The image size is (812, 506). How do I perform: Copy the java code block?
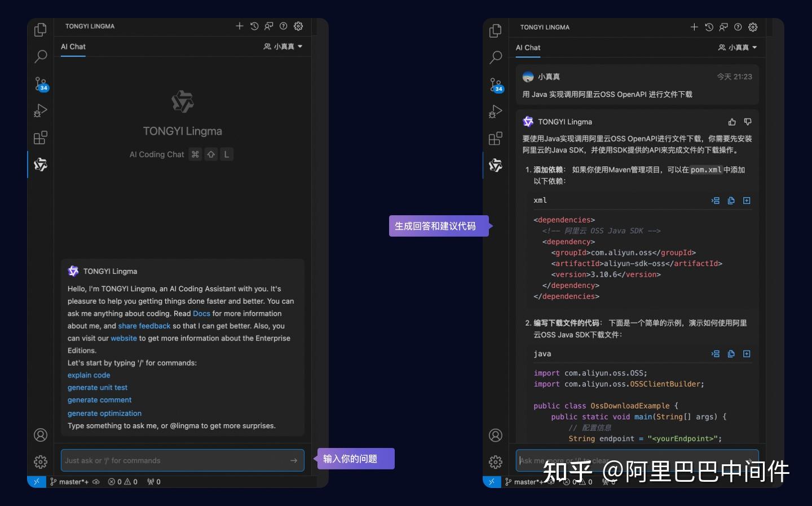[x=731, y=354]
